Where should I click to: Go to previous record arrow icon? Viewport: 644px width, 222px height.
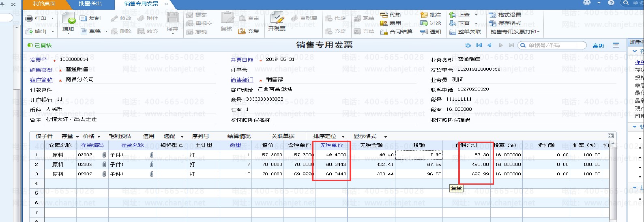pos(489,45)
